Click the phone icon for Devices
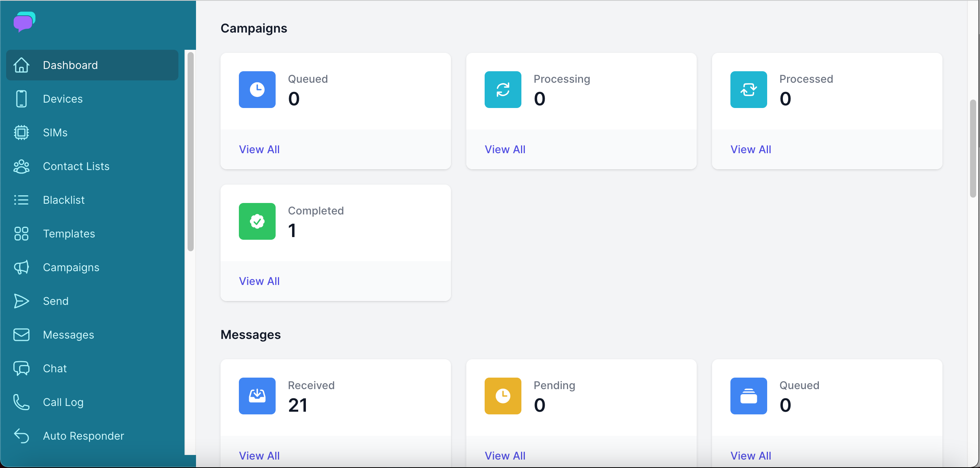 click(22, 98)
